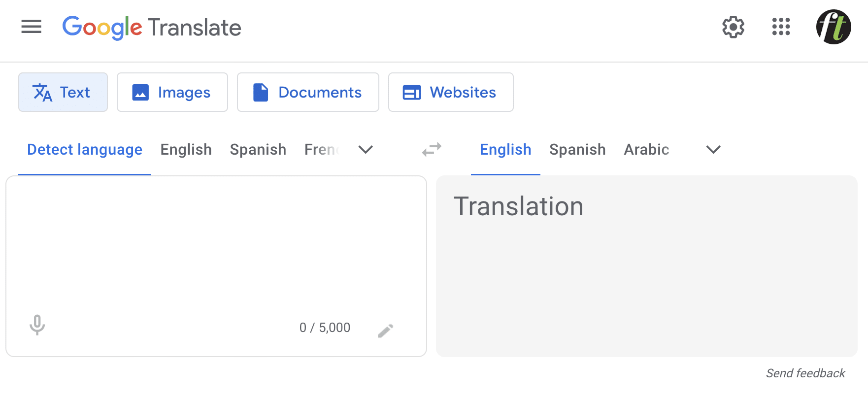Click the Send feedback link
This screenshot has height=398, width=868.
805,373
